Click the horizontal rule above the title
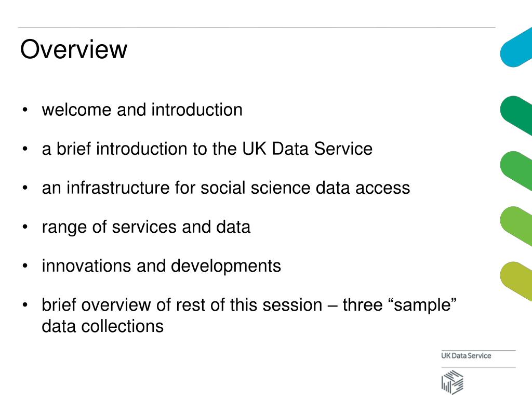Screen dimensions: 532x399 coord(257,27)
